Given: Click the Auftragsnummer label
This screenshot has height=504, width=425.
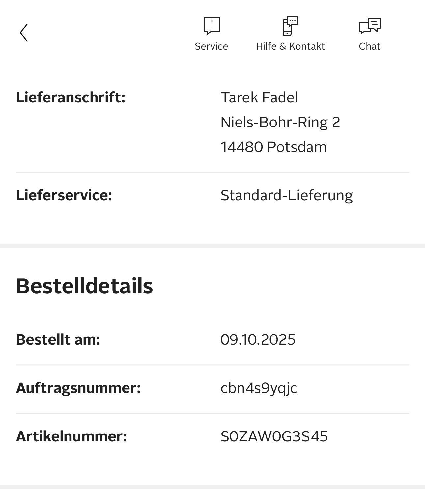Looking at the screenshot, I should (78, 388).
